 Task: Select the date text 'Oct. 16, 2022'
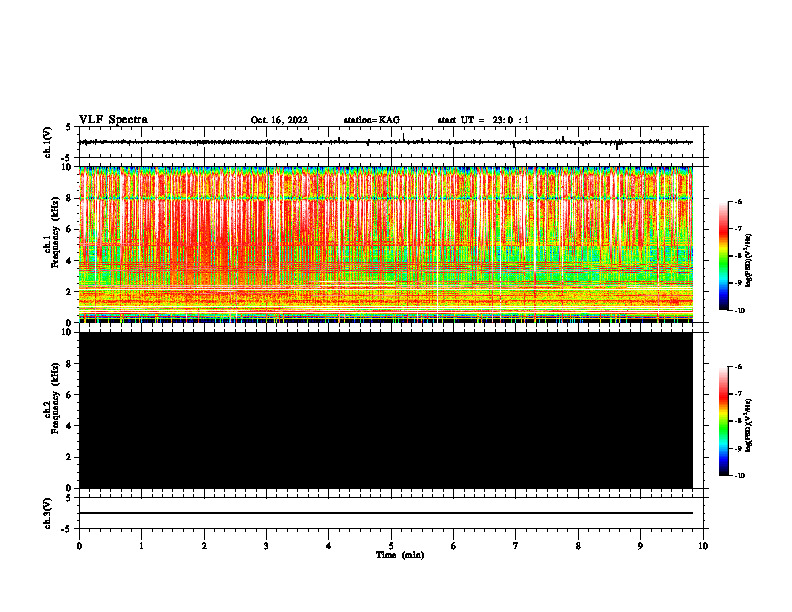click(x=279, y=120)
